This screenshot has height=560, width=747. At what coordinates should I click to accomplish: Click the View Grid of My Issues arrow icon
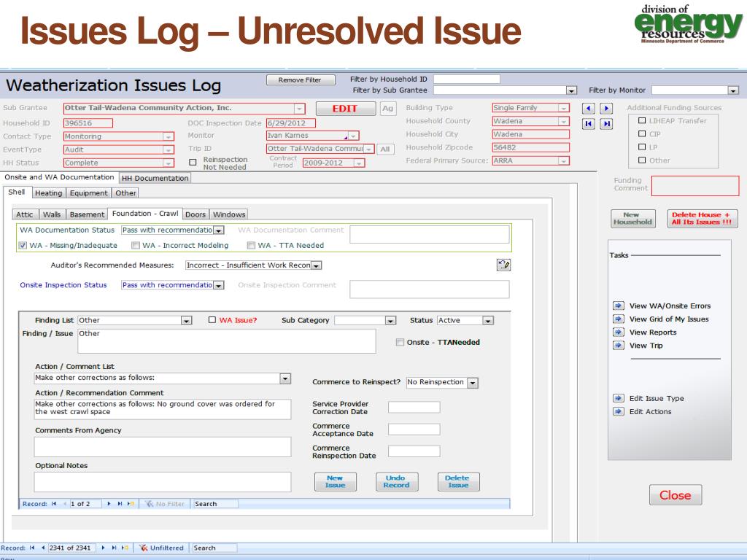(617, 319)
